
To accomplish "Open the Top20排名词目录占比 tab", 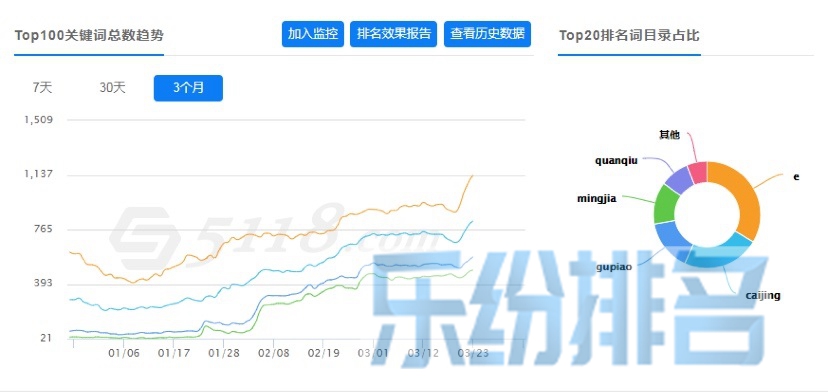I will [x=629, y=36].
